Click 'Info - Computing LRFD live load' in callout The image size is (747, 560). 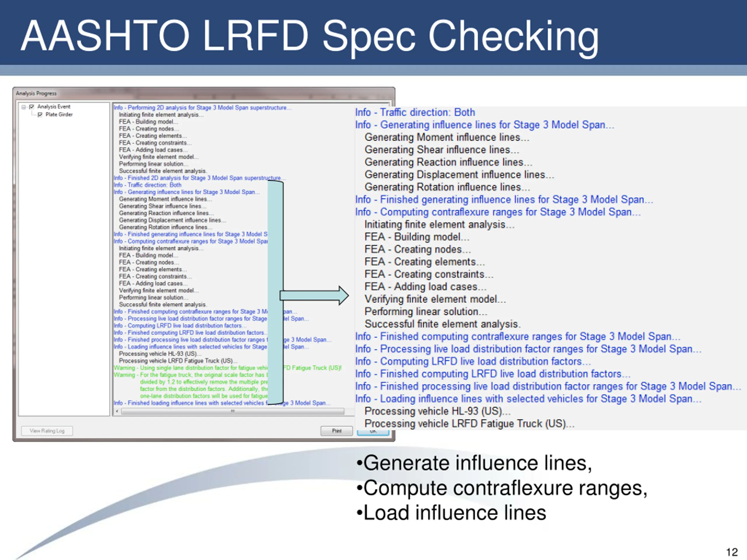(x=473, y=361)
